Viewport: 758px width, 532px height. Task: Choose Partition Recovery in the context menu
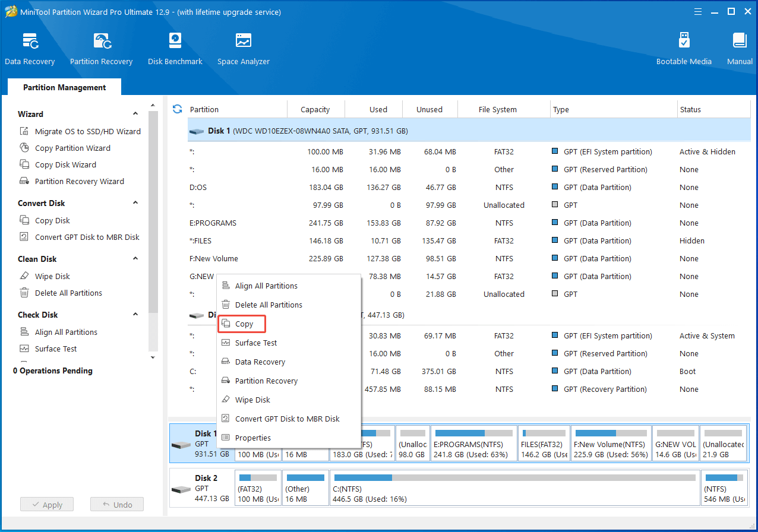289,381
